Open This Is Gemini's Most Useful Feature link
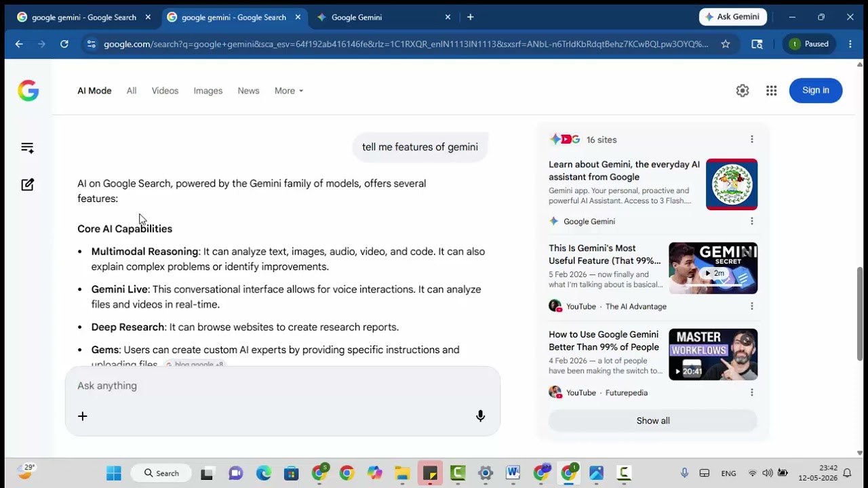 pyautogui.click(x=605, y=254)
